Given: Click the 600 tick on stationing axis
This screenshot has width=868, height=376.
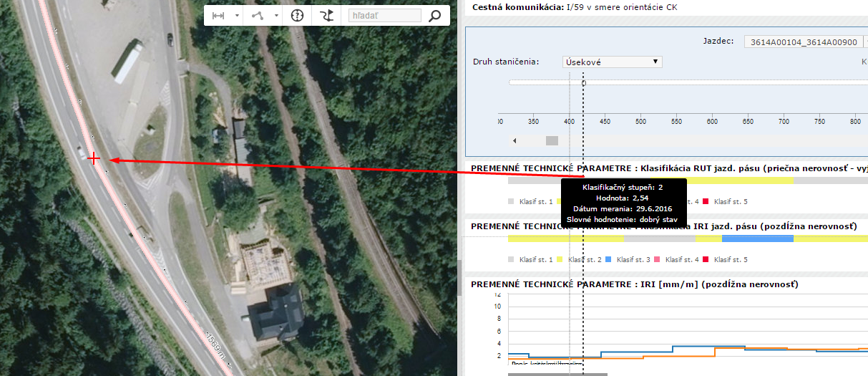Looking at the screenshot, I should coord(712,122).
